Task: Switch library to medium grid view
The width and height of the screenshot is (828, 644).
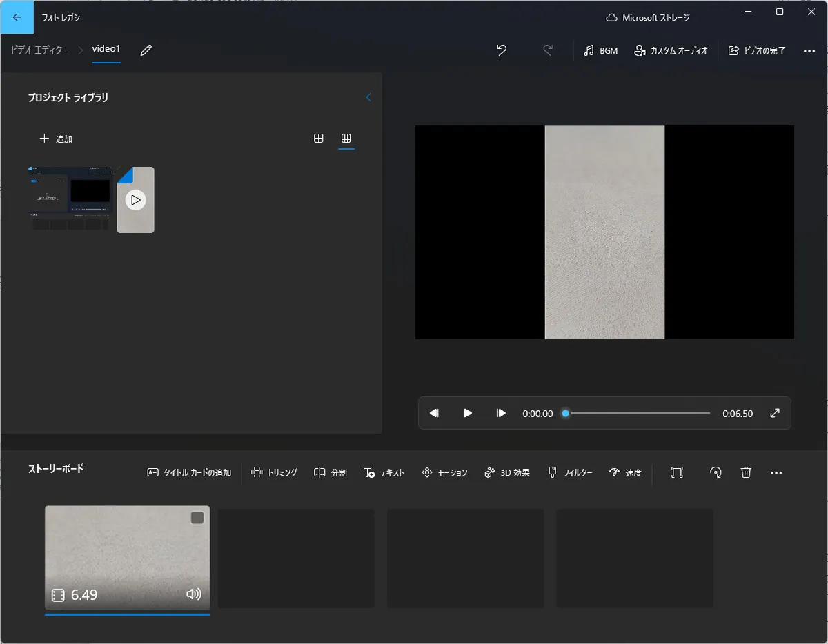Action: (x=319, y=139)
